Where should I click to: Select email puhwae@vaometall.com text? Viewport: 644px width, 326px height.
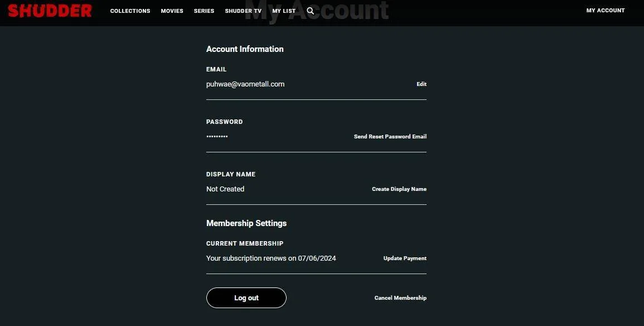click(x=245, y=84)
